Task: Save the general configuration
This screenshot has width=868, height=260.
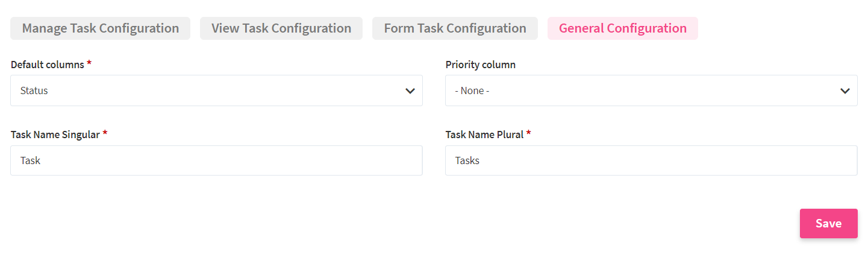Action: (828, 223)
